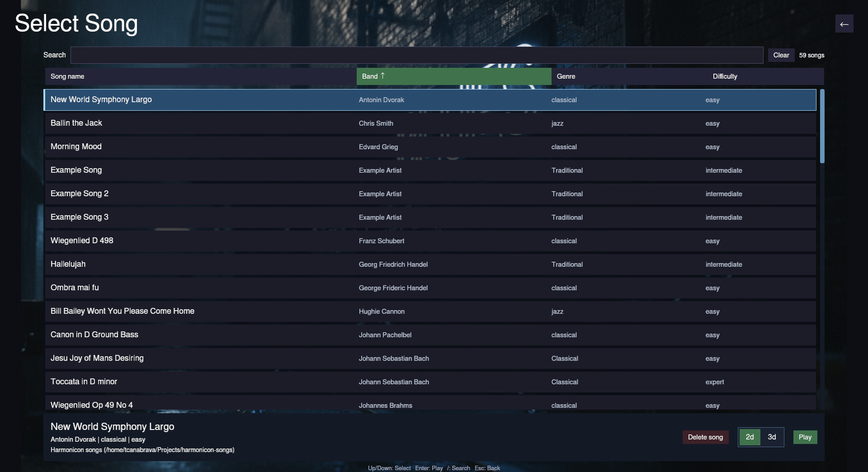Click the back arrow icon
This screenshot has width=868, height=472.
pyautogui.click(x=844, y=24)
